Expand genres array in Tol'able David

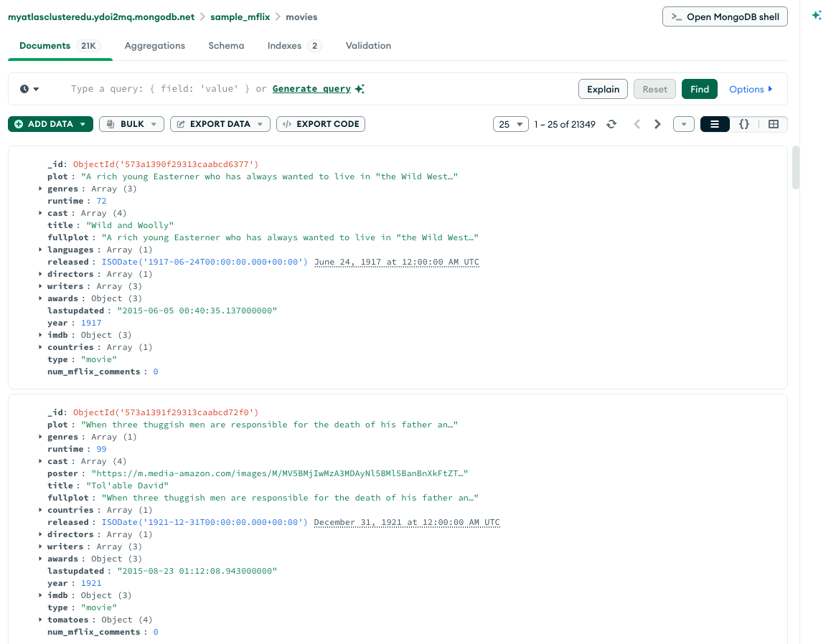40,437
